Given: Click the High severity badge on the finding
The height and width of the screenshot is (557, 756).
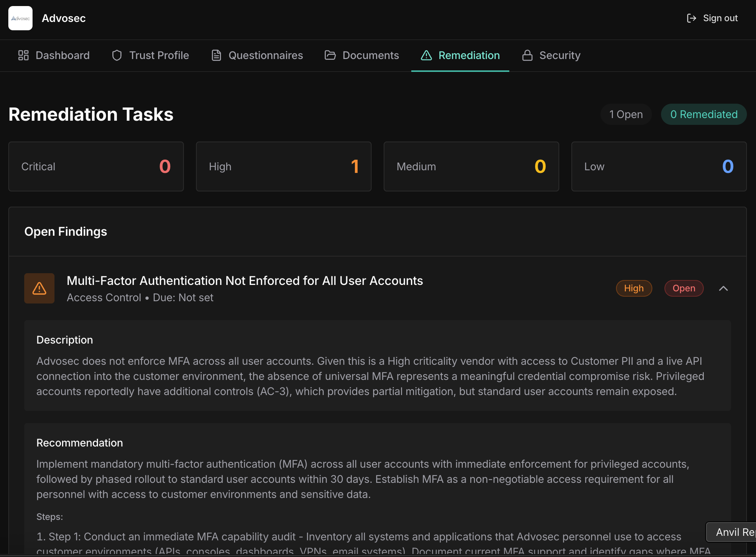Looking at the screenshot, I should [634, 288].
